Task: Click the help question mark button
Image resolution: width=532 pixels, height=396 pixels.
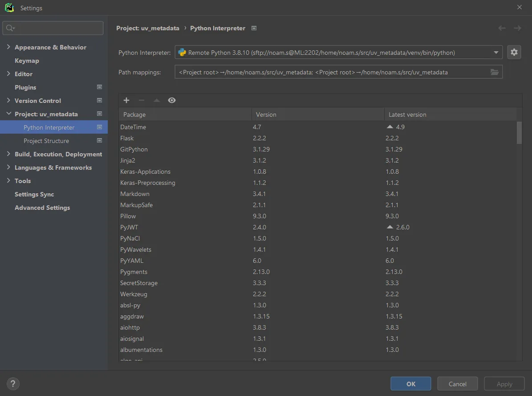Action: [13, 384]
